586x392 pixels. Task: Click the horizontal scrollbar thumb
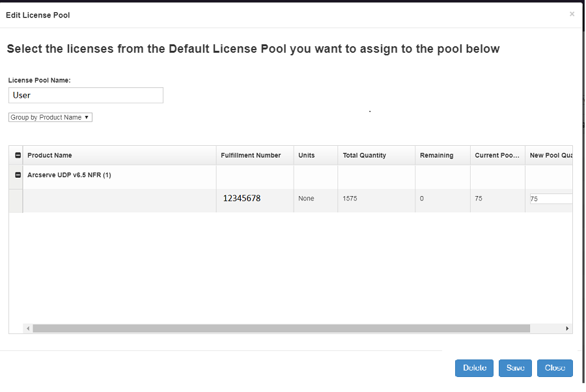pos(281,328)
